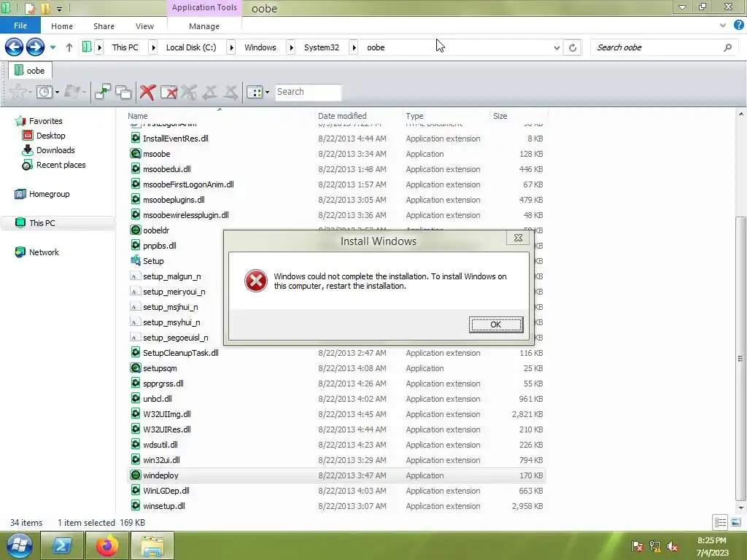This screenshot has height=560, width=747.
Task: Go forward with the Forward arrow
Action: click(x=35, y=47)
